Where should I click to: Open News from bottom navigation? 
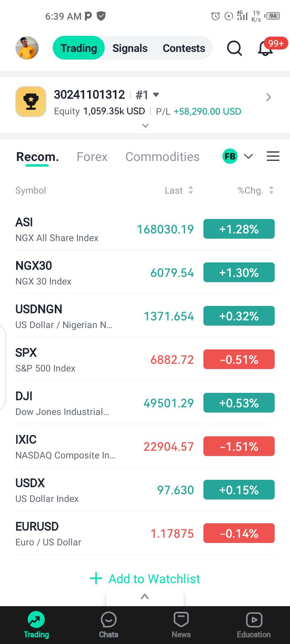[x=181, y=625]
